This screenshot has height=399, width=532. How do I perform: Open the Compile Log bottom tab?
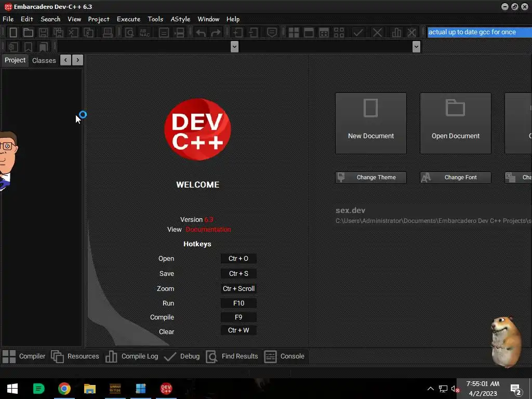point(131,356)
